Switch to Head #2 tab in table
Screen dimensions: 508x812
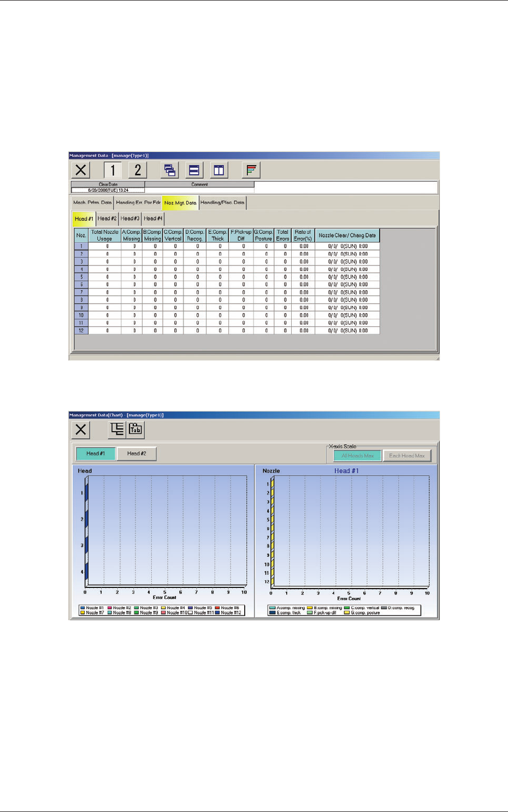coord(107,219)
